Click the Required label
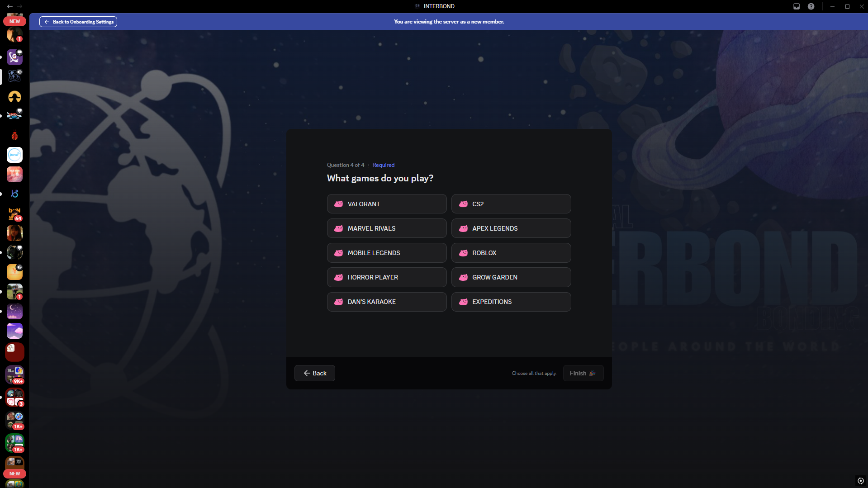The height and width of the screenshot is (488, 868). [x=383, y=165]
